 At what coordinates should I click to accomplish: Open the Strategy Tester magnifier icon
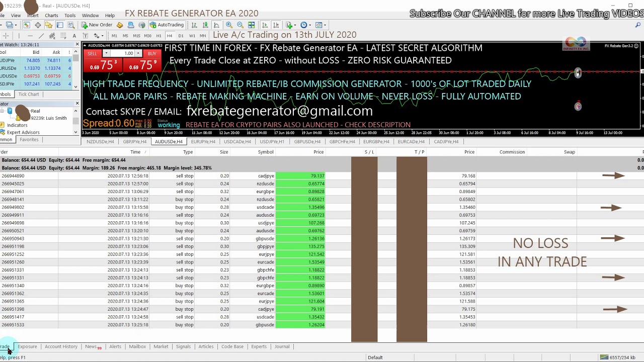click(71, 25)
